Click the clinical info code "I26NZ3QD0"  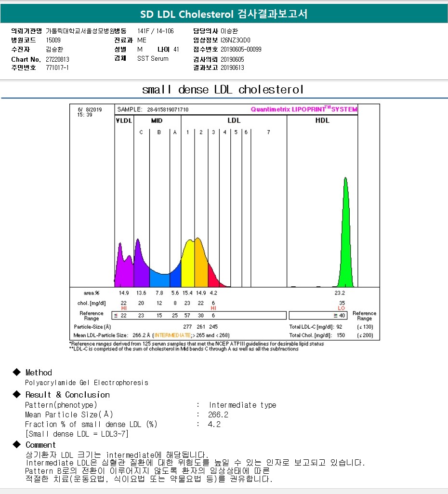pos(236,40)
